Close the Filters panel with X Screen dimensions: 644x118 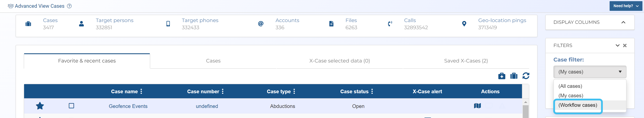625,46
